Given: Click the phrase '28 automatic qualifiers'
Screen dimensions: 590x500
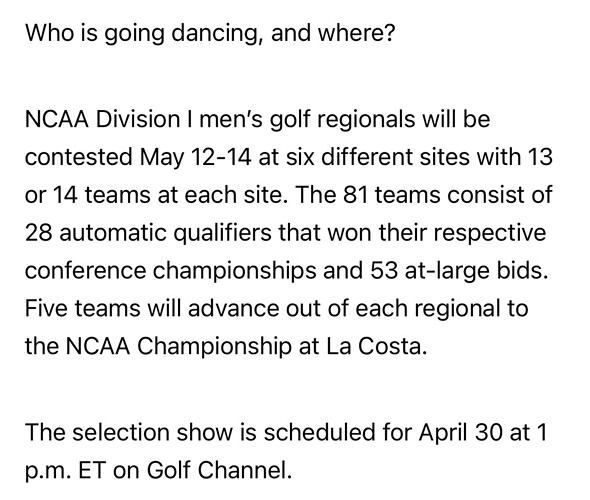Looking at the screenshot, I should pyautogui.click(x=148, y=234).
